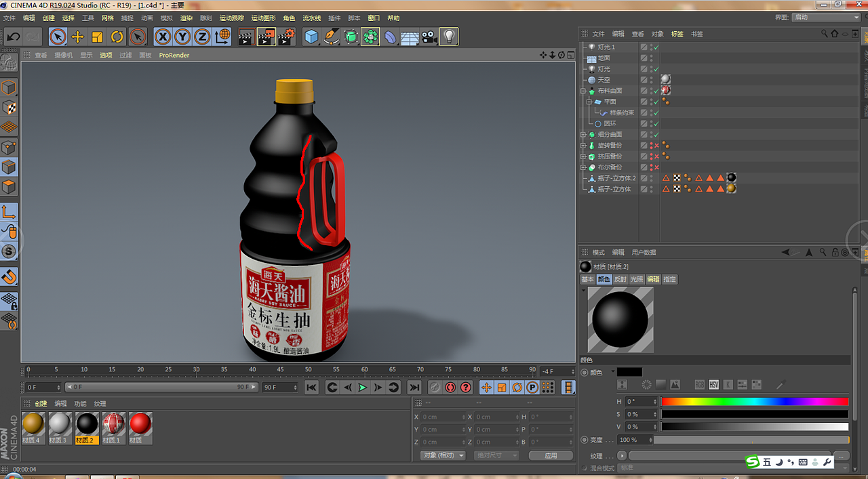
Task: Open the deformer Bend icon
Action: (390, 37)
